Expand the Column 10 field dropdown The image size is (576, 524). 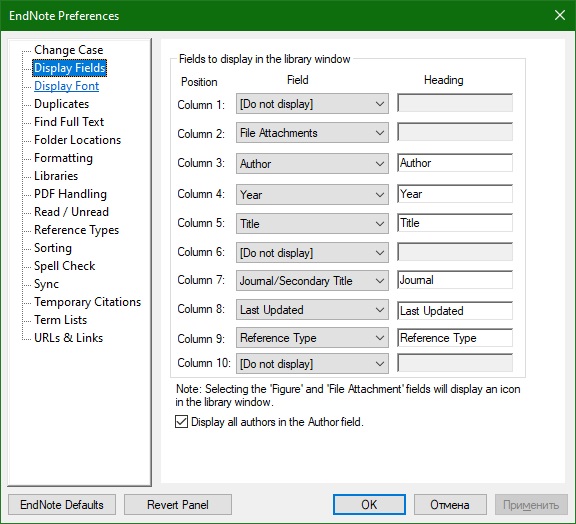click(x=312, y=364)
